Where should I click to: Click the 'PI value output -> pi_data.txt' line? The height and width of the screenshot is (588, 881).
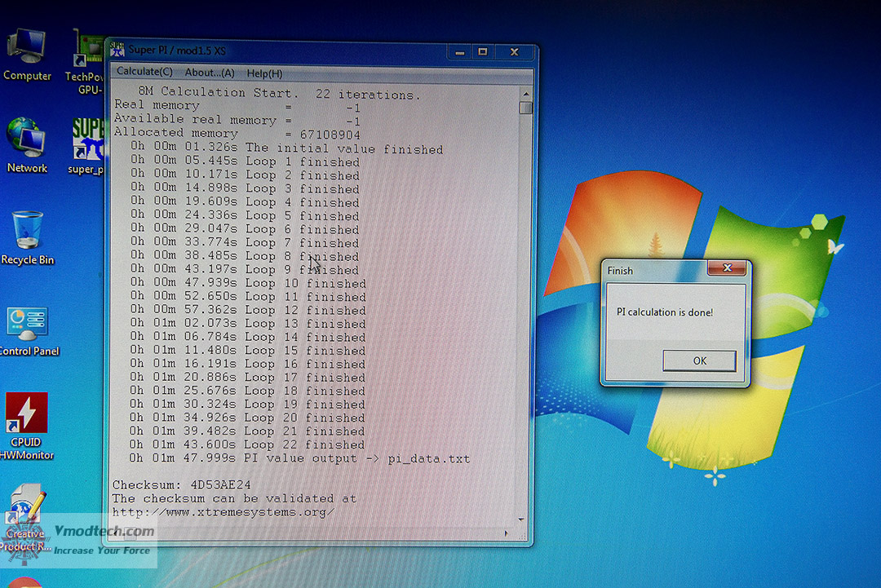tap(299, 458)
